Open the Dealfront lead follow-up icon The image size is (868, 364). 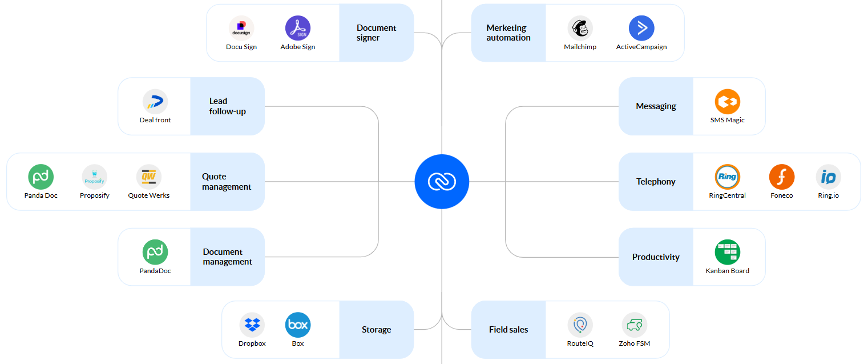(x=155, y=101)
